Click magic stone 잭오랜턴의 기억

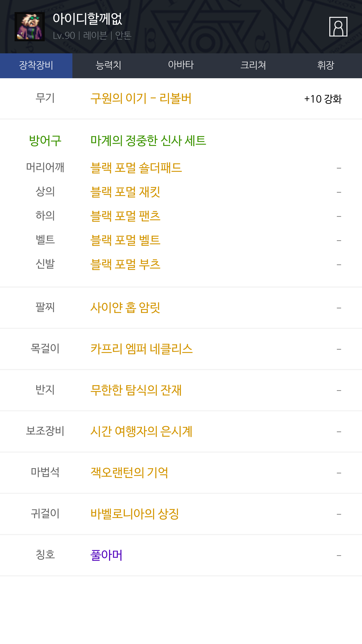[129, 473]
